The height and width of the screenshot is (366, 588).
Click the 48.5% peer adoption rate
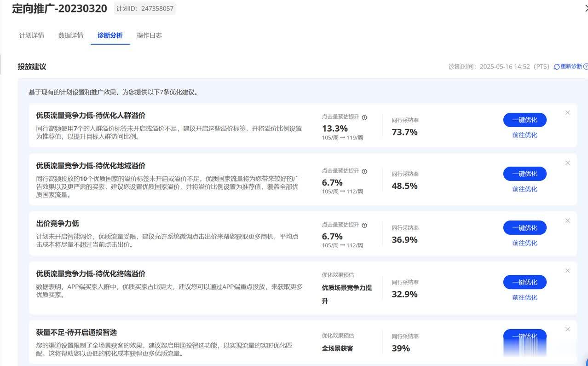tap(405, 186)
